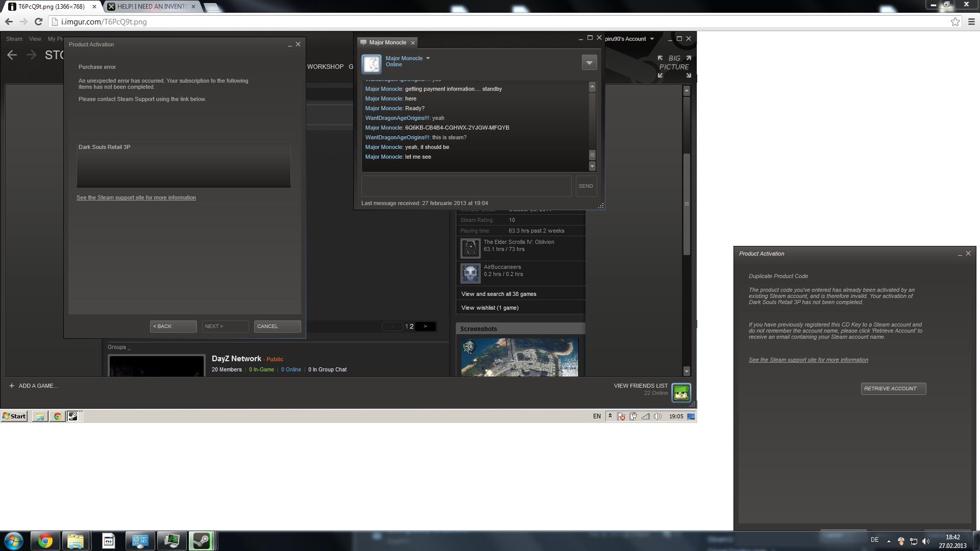Image resolution: width=980 pixels, height=551 pixels.
Task: Click the Chrome forward arrow
Action: [x=23, y=21]
